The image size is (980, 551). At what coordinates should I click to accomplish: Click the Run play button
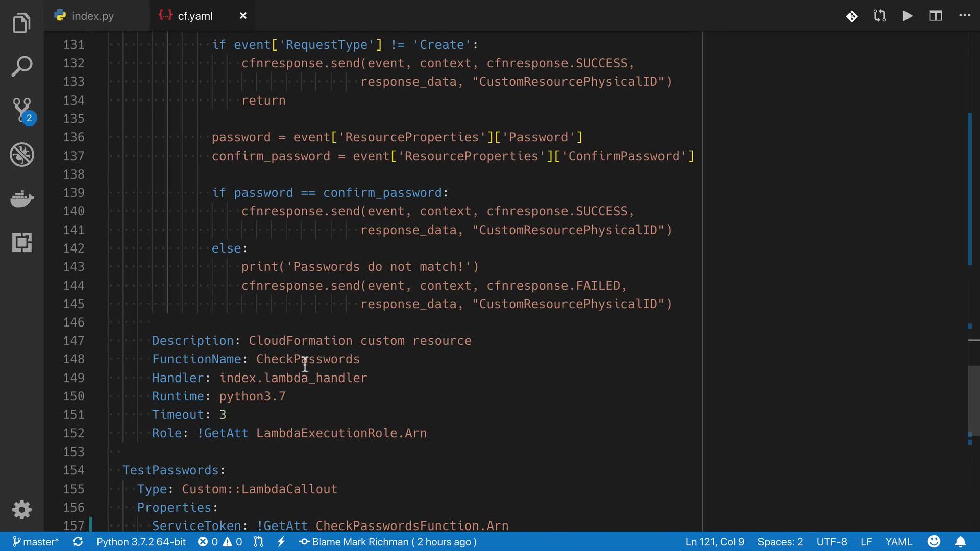click(908, 16)
